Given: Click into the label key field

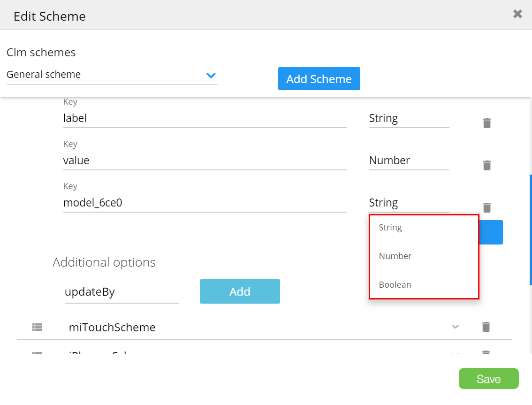Looking at the screenshot, I should pos(205,119).
